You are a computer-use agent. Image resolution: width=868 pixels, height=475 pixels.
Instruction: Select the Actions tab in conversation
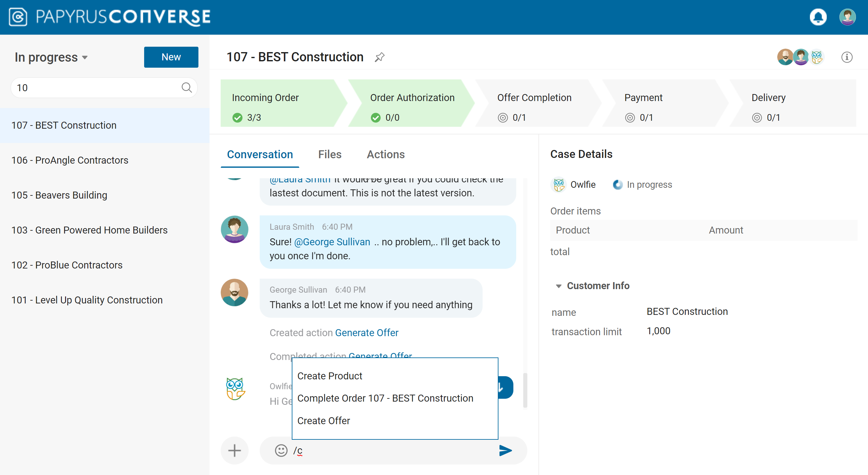[386, 154]
